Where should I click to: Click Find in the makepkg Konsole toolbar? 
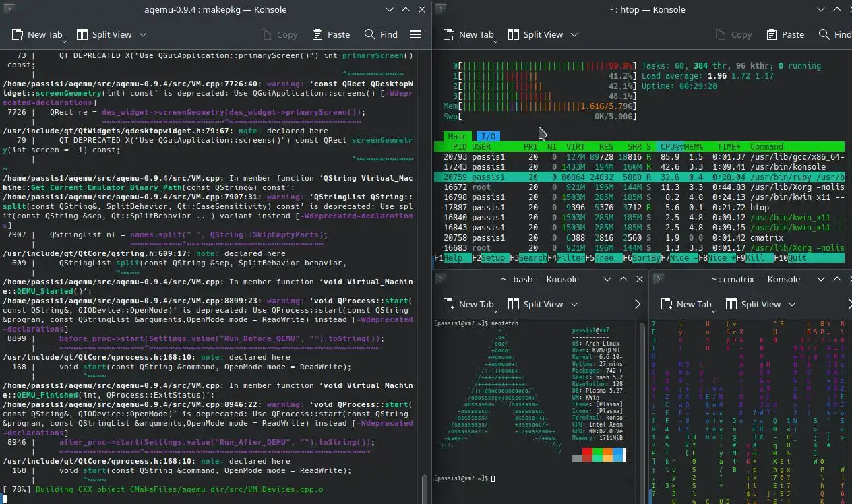pyautogui.click(x=381, y=34)
